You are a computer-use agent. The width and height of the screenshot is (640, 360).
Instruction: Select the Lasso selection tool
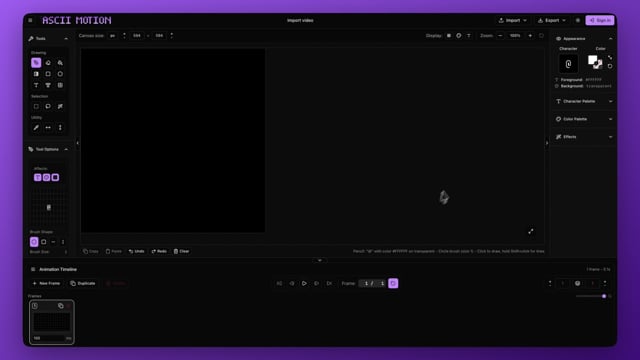pyautogui.click(x=48, y=106)
